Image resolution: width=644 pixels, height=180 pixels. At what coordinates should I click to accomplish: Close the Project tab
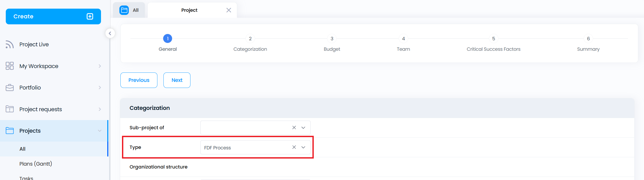pyautogui.click(x=229, y=10)
